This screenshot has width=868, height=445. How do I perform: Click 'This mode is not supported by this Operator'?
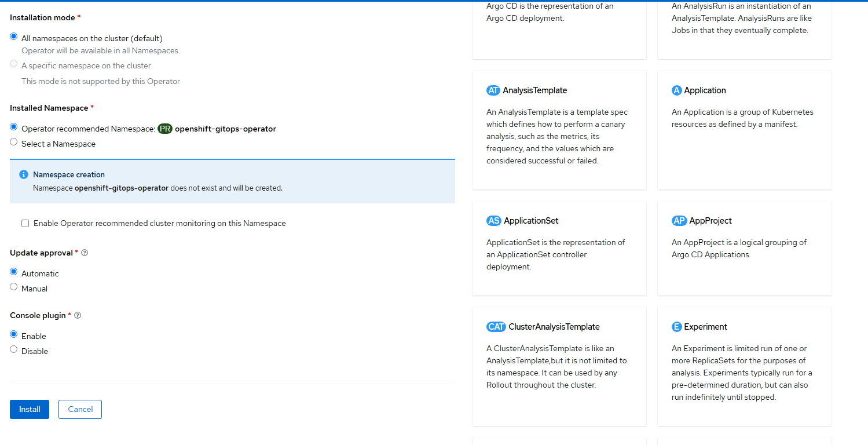101,81
